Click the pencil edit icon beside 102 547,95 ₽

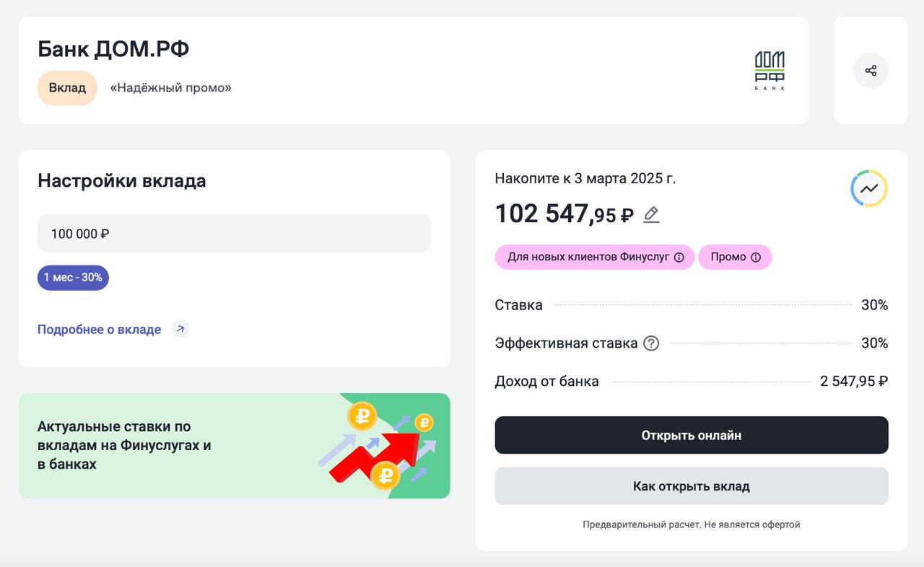pos(651,214)
